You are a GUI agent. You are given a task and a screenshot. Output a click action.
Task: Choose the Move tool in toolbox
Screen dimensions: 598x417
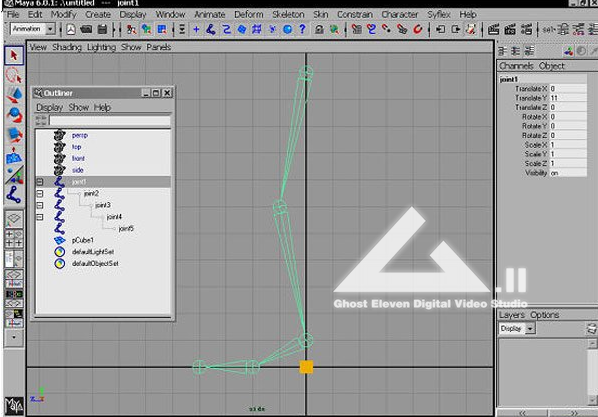pyautogui.click(x=14, y=95)
